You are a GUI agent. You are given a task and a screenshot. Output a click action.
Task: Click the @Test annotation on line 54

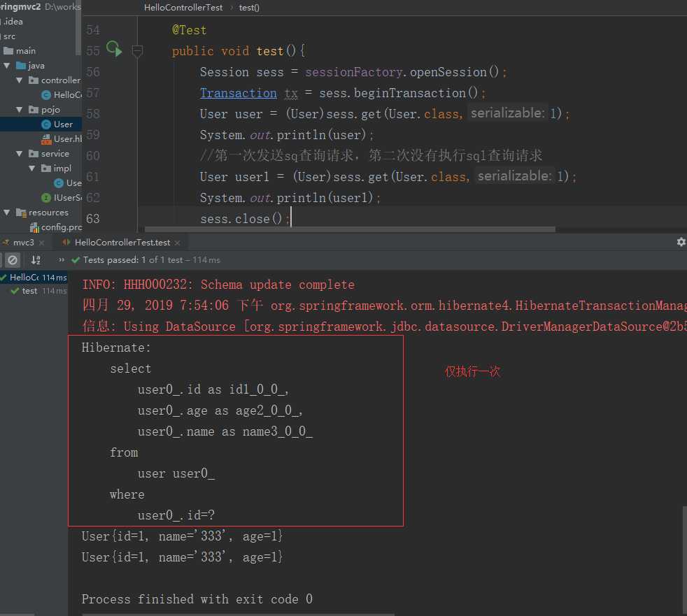[189, 30]
